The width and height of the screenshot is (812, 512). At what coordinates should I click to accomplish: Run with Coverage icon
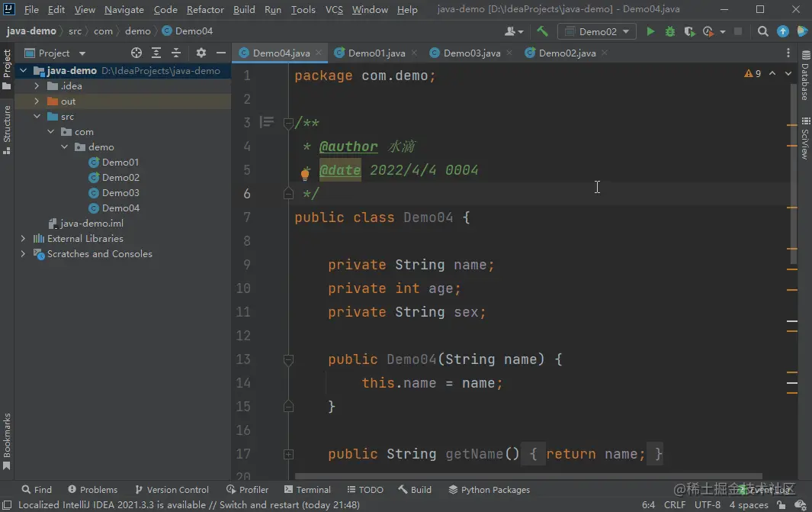pos(689,31)
